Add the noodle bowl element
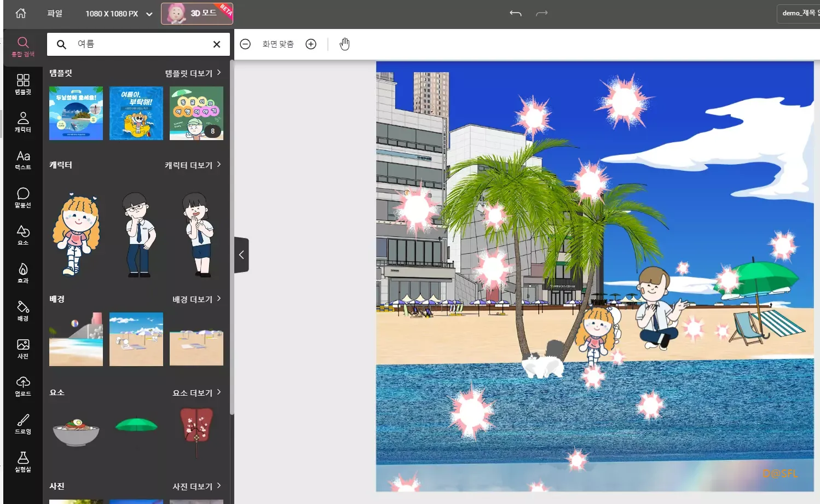The width and height of the screenshot is (820, 504). tap(76, 432)
